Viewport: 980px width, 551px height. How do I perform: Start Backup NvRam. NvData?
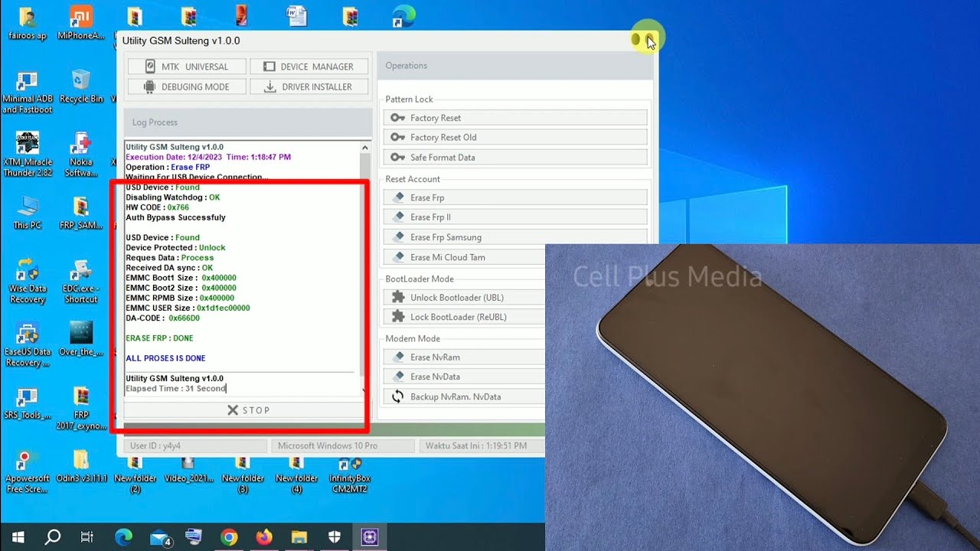[x=464, y=396]
